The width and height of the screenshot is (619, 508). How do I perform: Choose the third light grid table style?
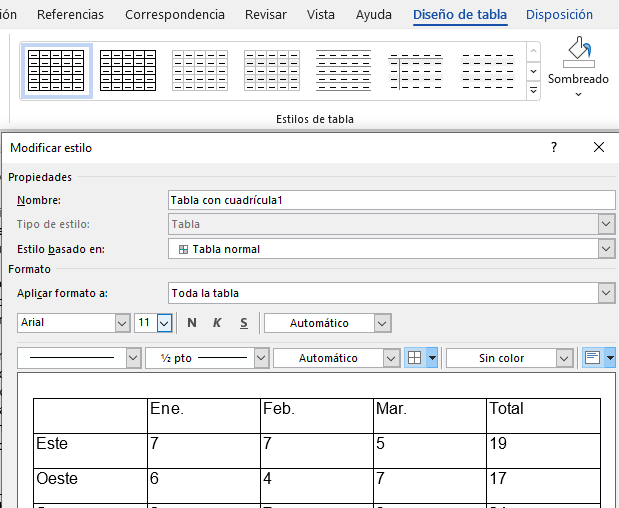(x=200, y=71)
